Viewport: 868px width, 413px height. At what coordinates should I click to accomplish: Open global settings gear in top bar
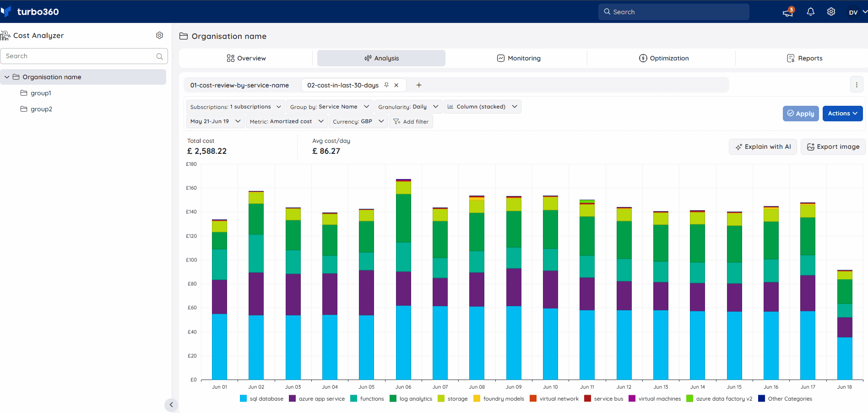point(831,12)
